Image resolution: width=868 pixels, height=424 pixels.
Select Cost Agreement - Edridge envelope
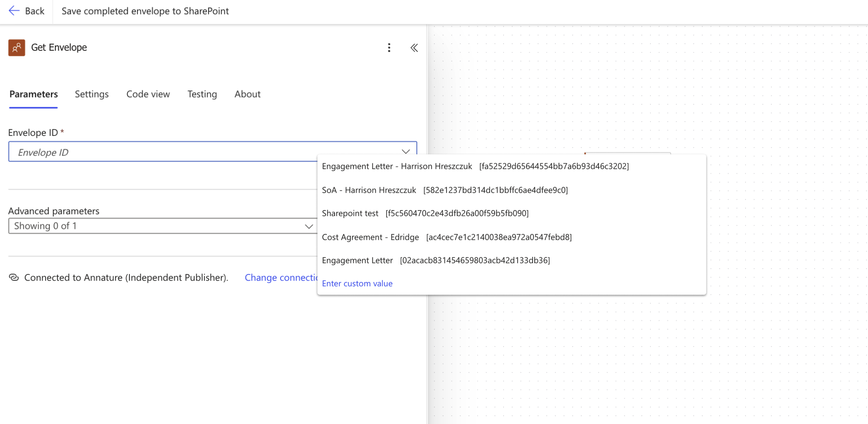511,237
